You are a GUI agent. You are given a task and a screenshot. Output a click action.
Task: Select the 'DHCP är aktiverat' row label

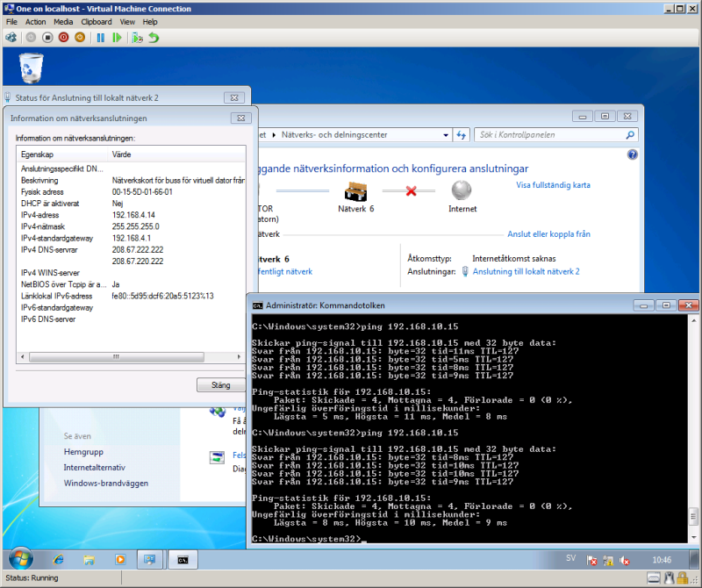click(x=50, y=204)
